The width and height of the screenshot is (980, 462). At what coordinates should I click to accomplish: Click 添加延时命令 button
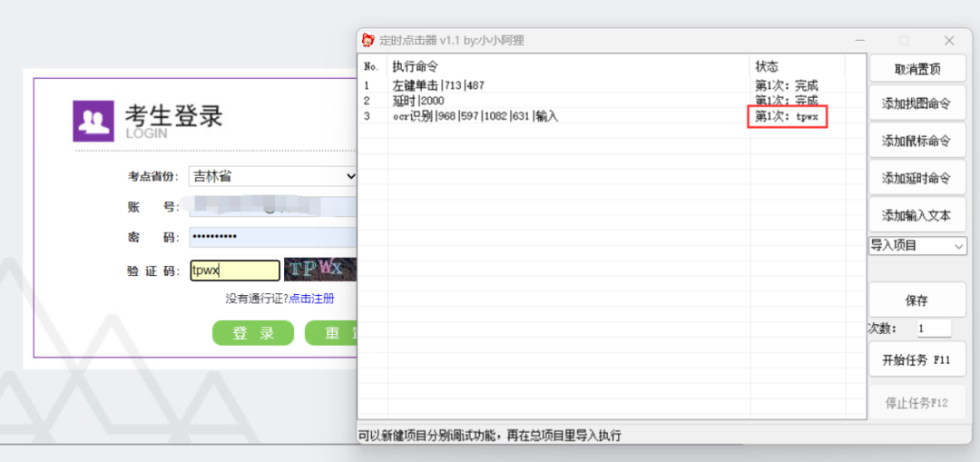(916, 178)
